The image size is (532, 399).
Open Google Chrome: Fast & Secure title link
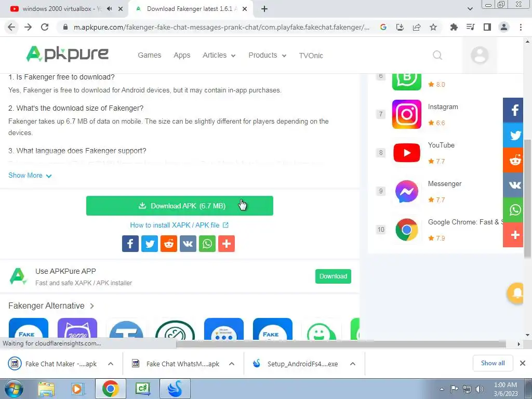point(465,222)
